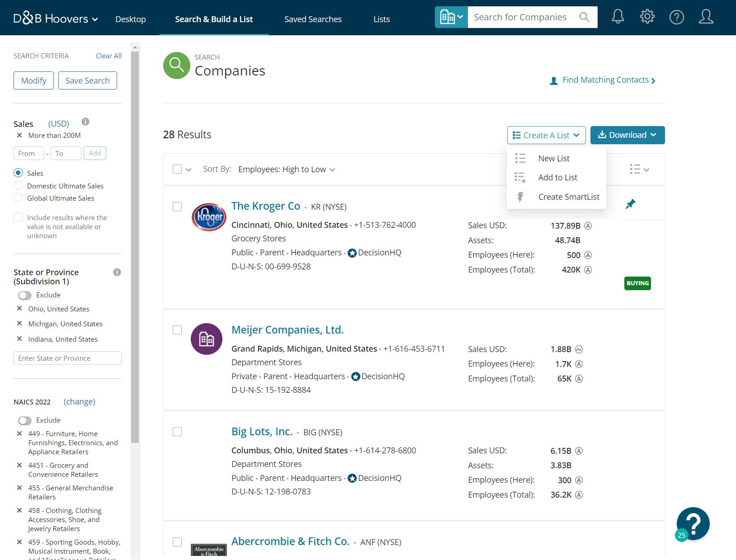Open the notifications bell
Viewport: 736px width, 560px height.
point(618,17)
